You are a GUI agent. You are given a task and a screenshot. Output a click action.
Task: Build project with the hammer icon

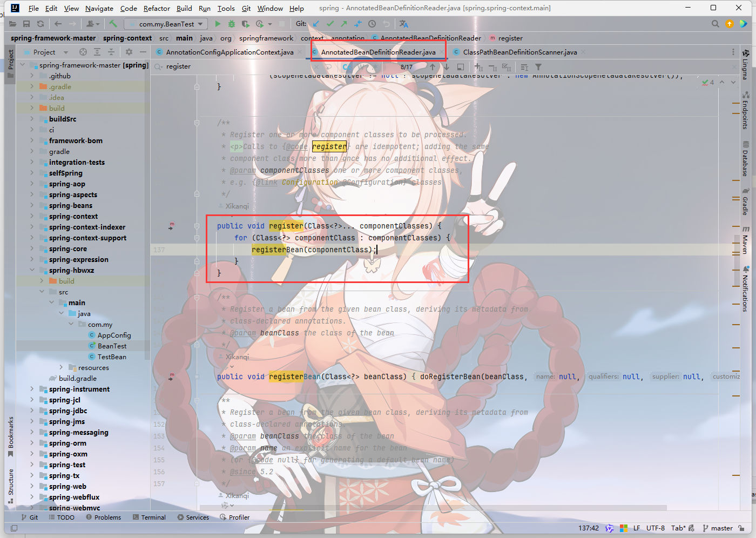coord(113,24)
